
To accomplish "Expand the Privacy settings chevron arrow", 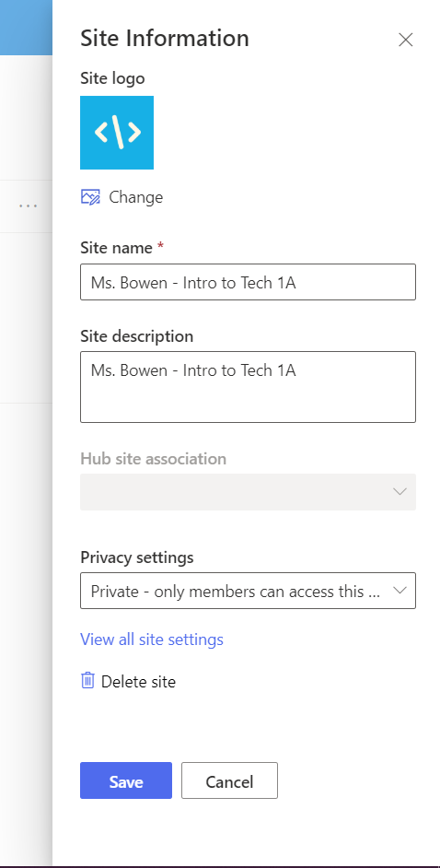I will (x=399, y=591).
